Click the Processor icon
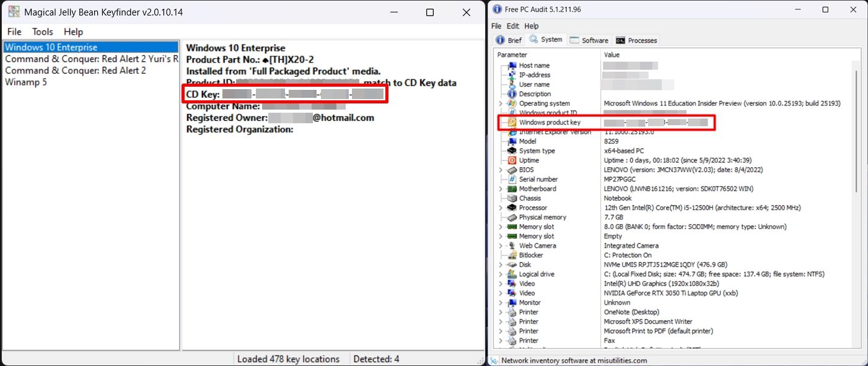This screenshot has height=366, width=868. [511, 207]
